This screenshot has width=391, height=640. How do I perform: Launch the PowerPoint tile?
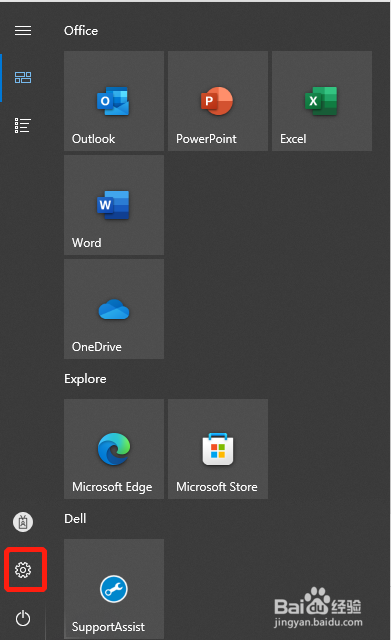pyautogui.click(x=218, y=101)
